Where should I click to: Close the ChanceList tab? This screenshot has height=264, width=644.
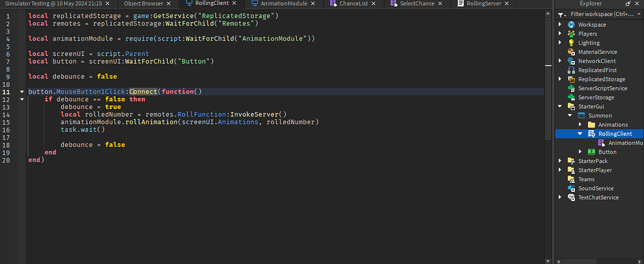[x=374, y=3]
